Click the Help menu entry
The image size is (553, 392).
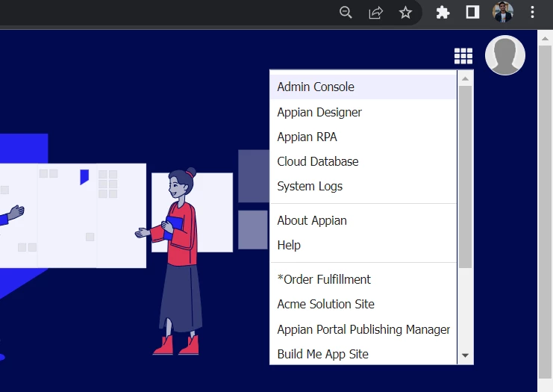tap(363, 245)
